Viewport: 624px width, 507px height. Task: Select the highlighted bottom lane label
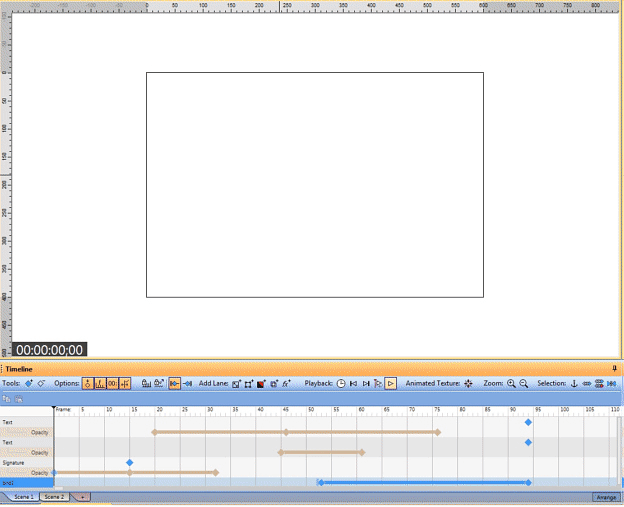(x=27, y=483)
